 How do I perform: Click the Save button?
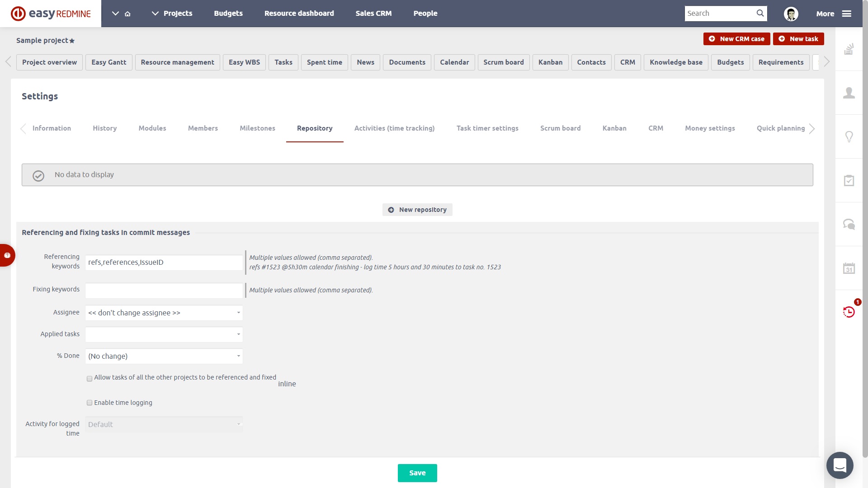(417, 473)
